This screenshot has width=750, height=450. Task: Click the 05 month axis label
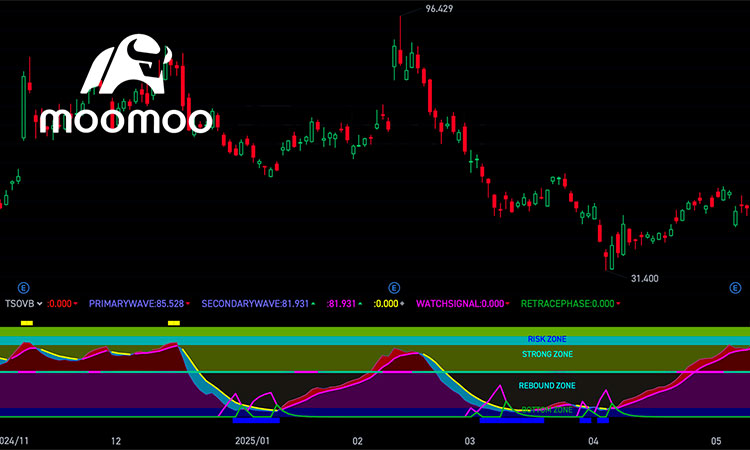click(716, 441)
